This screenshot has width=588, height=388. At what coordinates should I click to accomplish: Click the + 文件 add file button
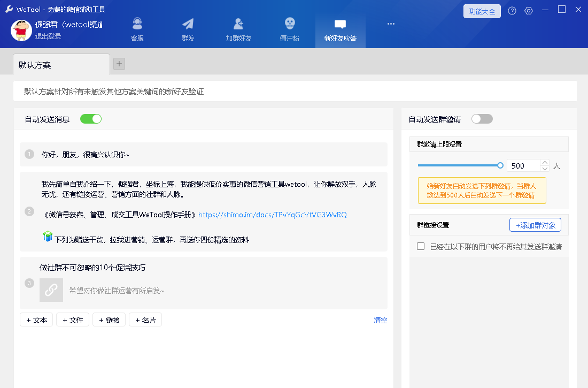73,319
